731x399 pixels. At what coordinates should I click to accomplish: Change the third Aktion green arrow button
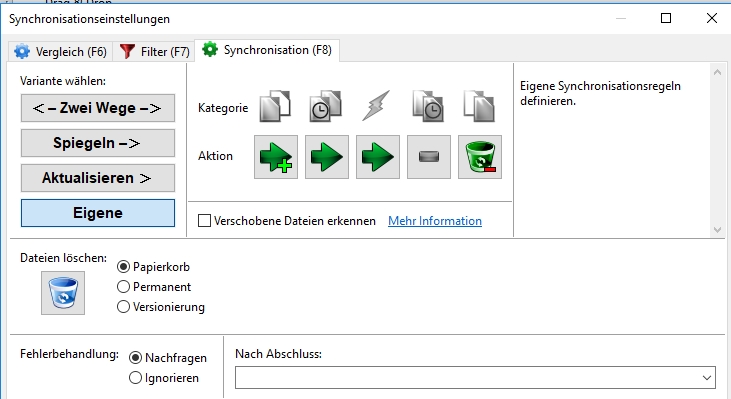pyautogui.click(x=378, y=157)
